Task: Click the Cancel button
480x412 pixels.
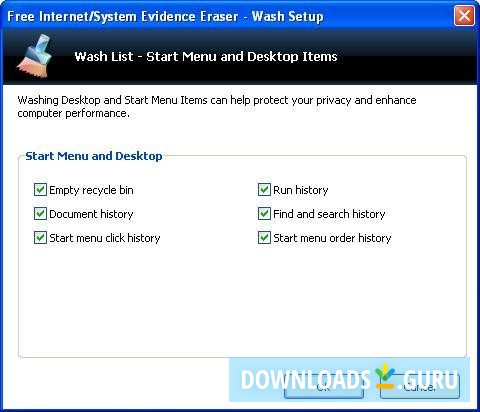Action: pyautogui.click(x=420, y=387)
